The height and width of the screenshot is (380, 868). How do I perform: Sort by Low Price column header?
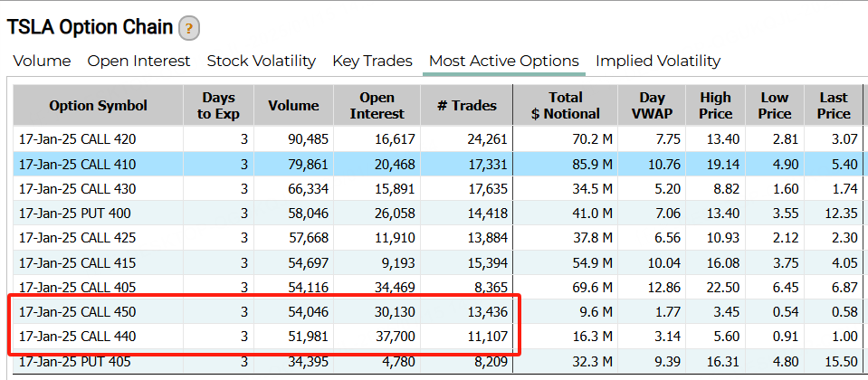pos(775,106)
